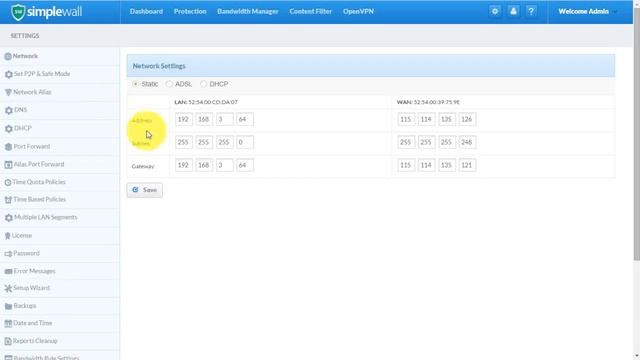Open settings gear in top bar
The width and height of the screenshot is (640, 360).
pyautogui.click(x=495, y=11)
